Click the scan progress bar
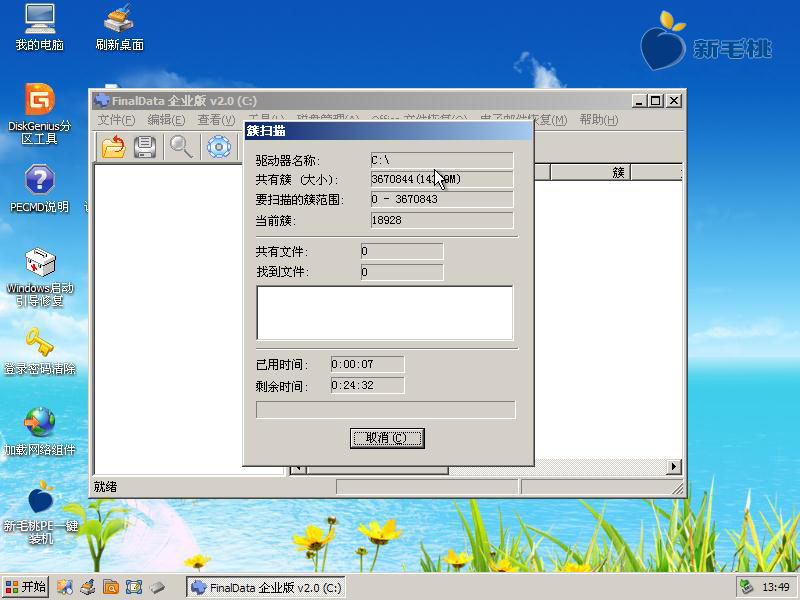The width and height of the screenshot is (800, 600). coord(386,409)
